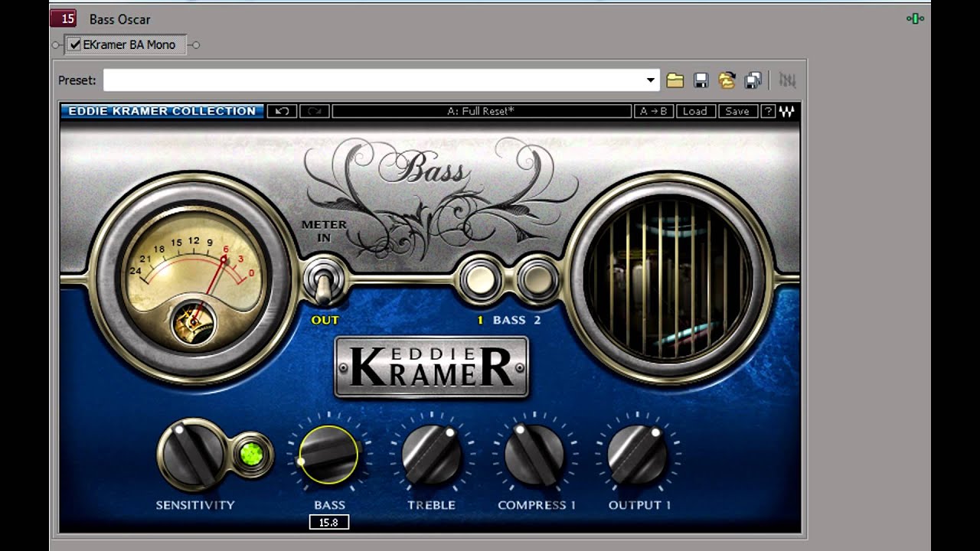The height and width of the screenshot is (551, 980).
Task: Click the plugin redo arrow
Action: [315, 111]
